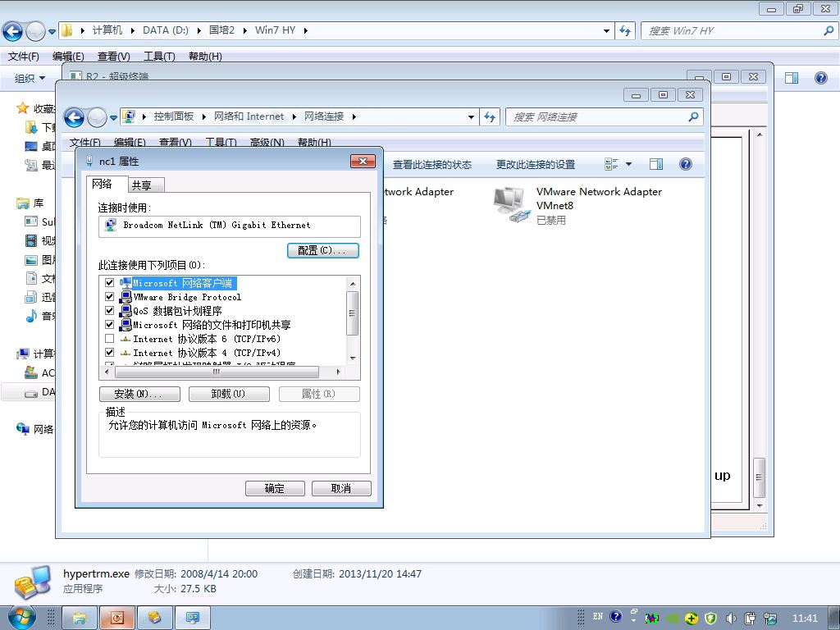Screen dimensions: 840x630
Task: Open 高级(N) menu in network connections
Action: pos(267,143)
